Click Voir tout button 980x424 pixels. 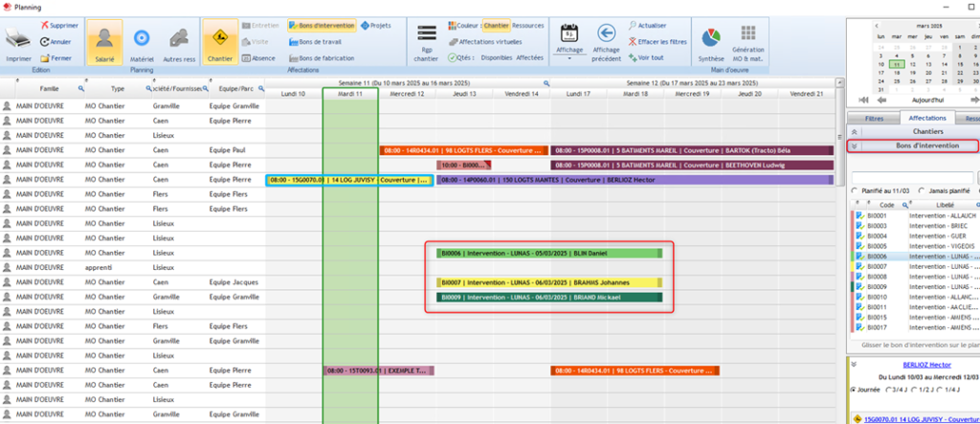tap(646, 57)
